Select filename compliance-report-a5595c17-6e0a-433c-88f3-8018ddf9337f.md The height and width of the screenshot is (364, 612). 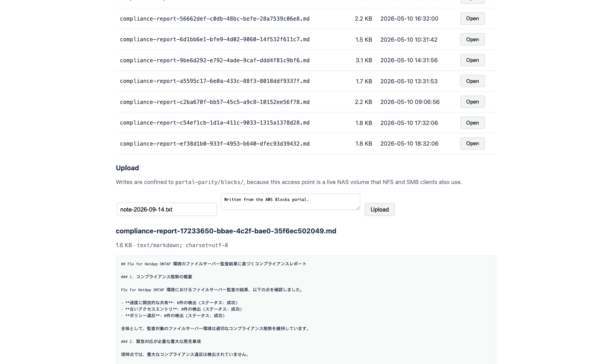(x=215, y=81)
